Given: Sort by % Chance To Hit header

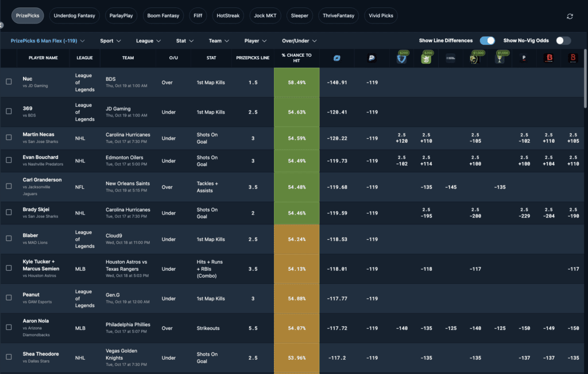Looking at the screenshot, I should (x=297, y=58).
